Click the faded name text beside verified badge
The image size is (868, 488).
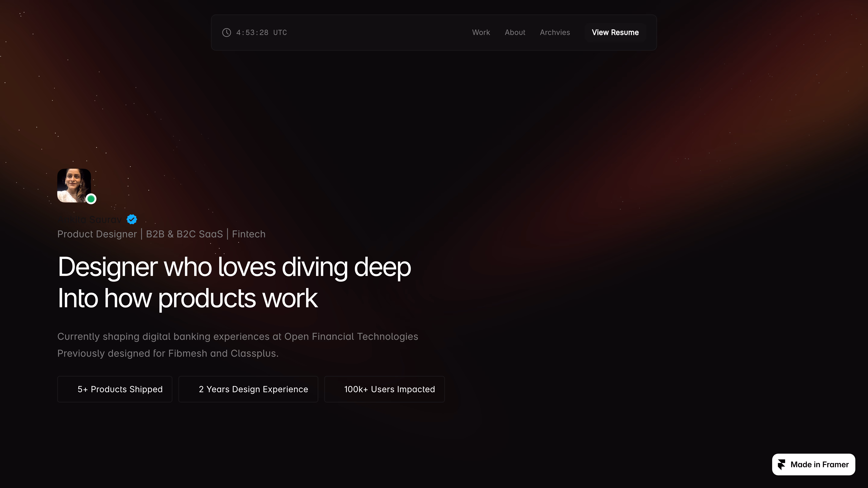[x=90, y=220]
